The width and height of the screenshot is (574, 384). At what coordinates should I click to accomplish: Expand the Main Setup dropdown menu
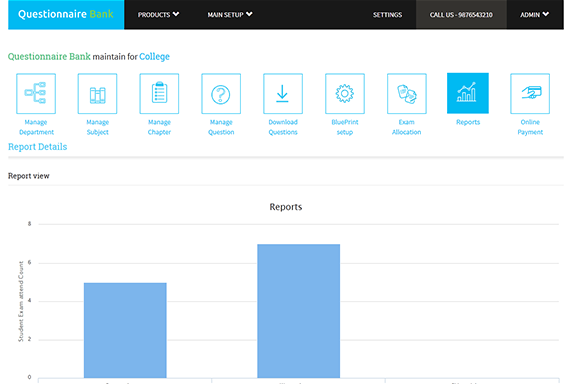click(230, 15)
